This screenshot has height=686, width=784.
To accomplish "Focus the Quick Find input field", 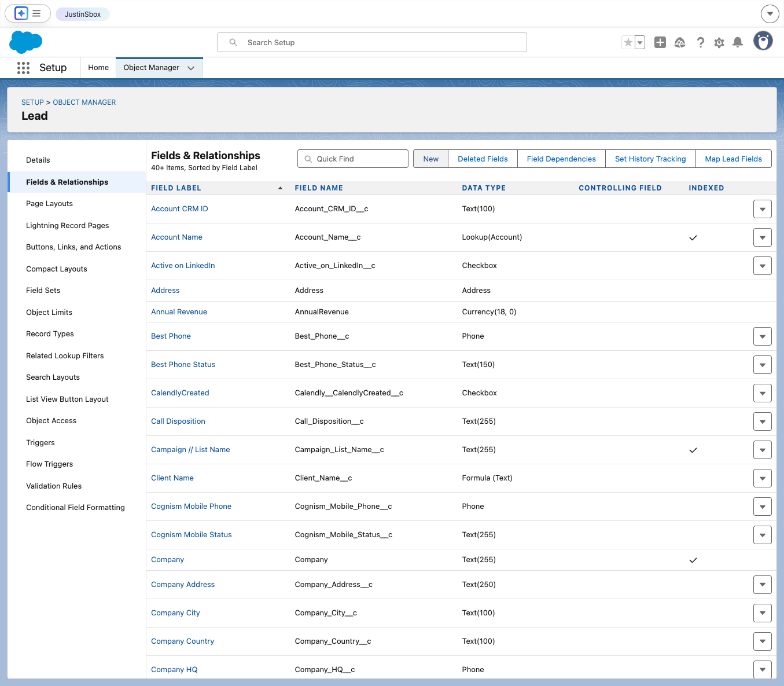I will 353,159.
